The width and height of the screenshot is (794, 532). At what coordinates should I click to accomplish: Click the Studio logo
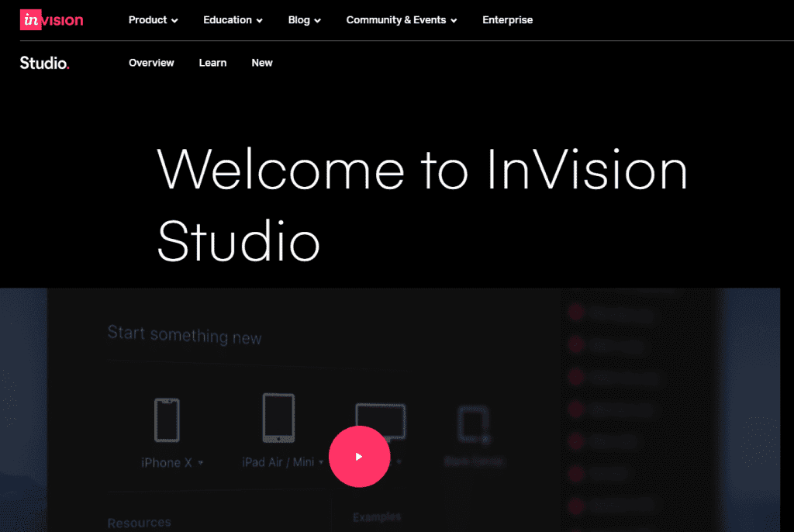(x=44, y=63)
